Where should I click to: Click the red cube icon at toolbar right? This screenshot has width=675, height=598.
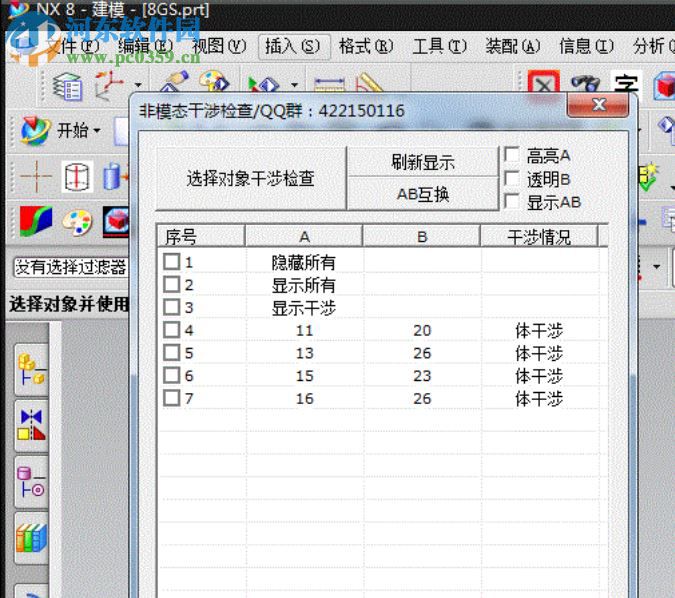(x=664, y=85)
